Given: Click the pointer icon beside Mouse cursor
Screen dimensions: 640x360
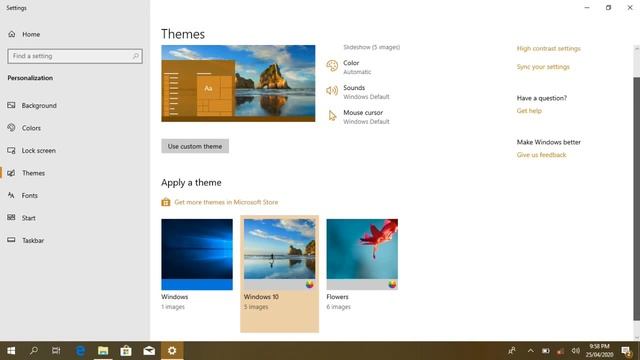Looking at the screenshot, I should click(x=332, y=116).
